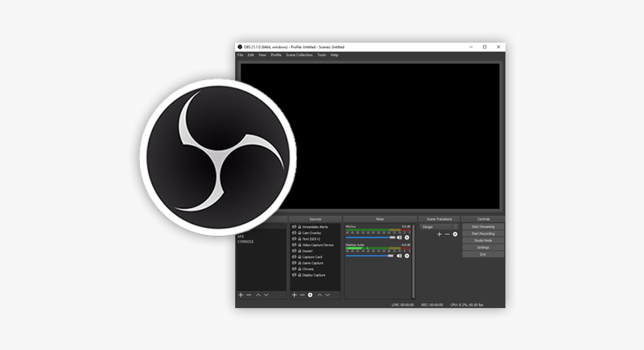
Task: Open the Help menu
Action: coord(334,55)
